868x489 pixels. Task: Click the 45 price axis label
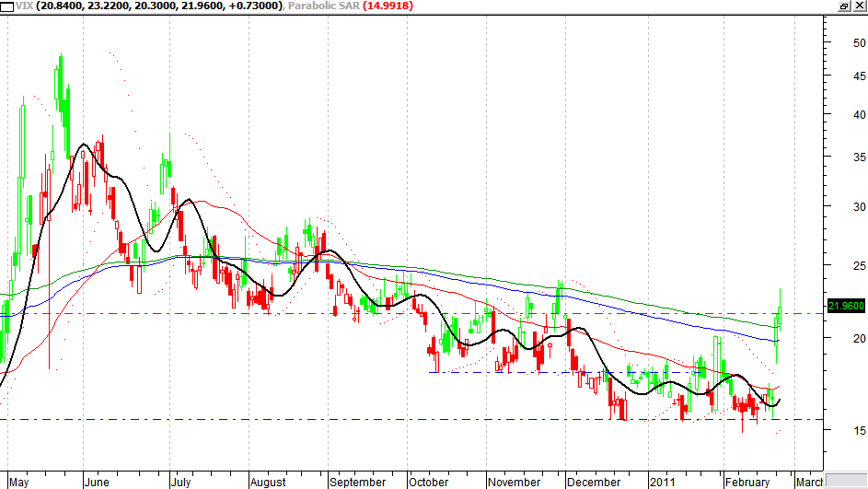[x=859, y=76]
